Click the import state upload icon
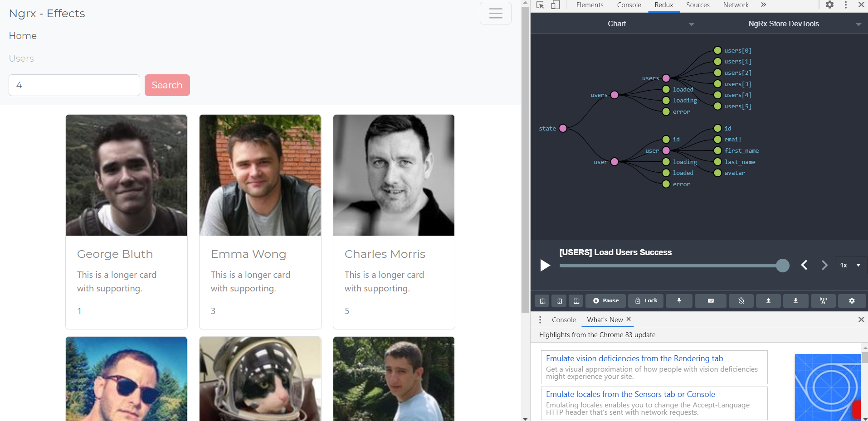 [768, 301]
